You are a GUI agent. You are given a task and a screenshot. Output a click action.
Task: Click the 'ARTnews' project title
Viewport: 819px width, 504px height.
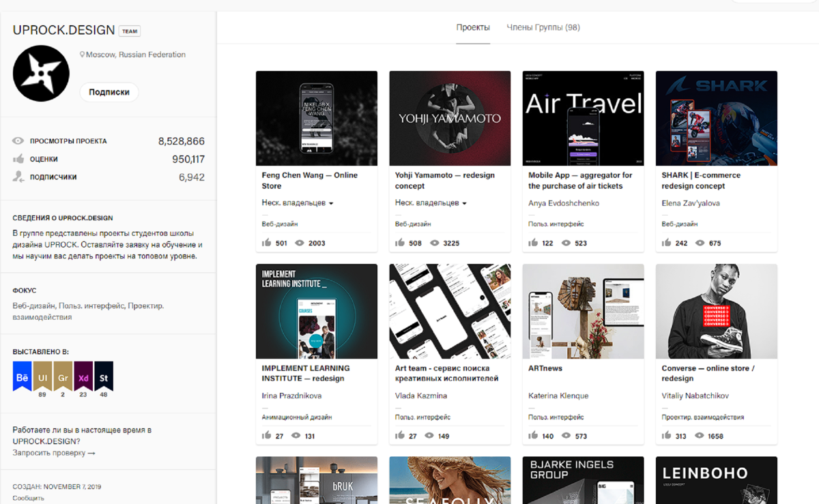point(545,368)
